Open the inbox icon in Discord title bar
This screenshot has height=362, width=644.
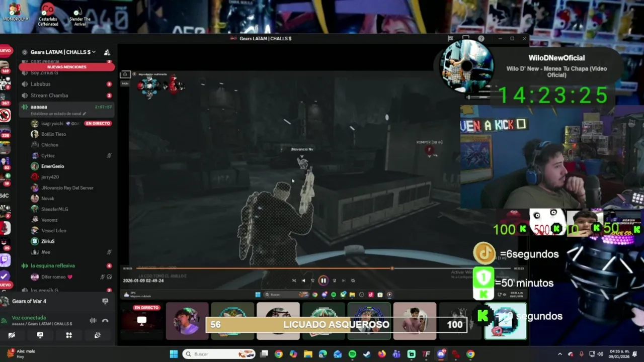466,38
